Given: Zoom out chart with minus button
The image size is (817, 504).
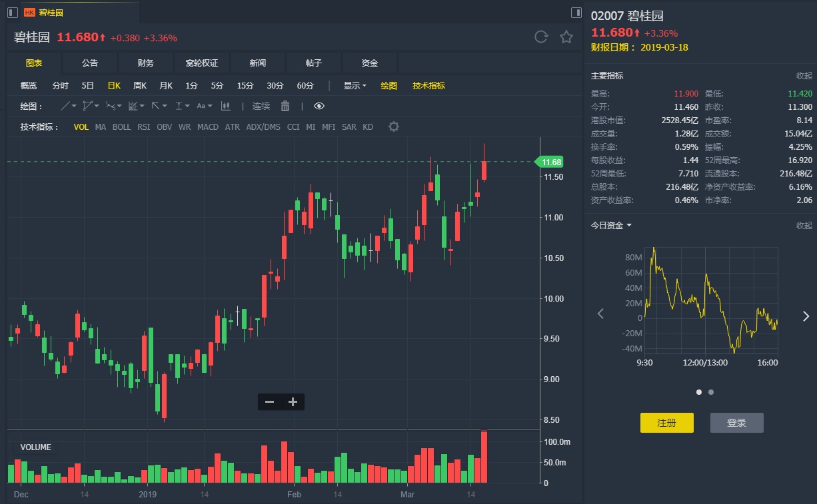Looking at the screenshot, I should point(270,401).
